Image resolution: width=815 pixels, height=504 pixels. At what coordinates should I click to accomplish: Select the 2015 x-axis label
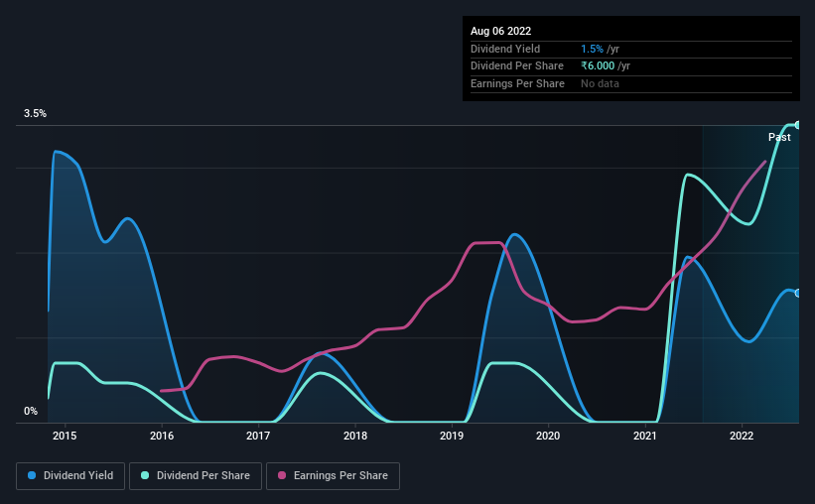[x=65, y=436]
